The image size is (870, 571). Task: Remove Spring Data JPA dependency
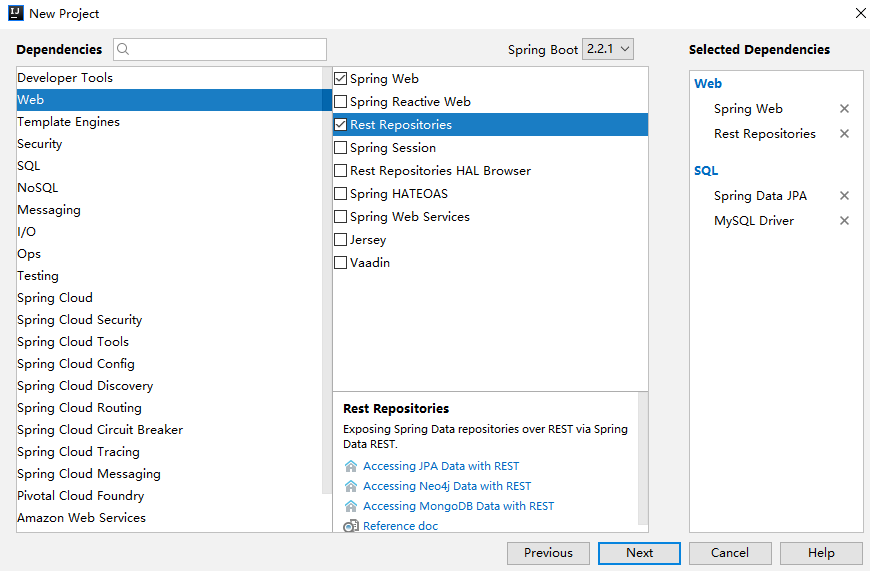coord(844,196)
